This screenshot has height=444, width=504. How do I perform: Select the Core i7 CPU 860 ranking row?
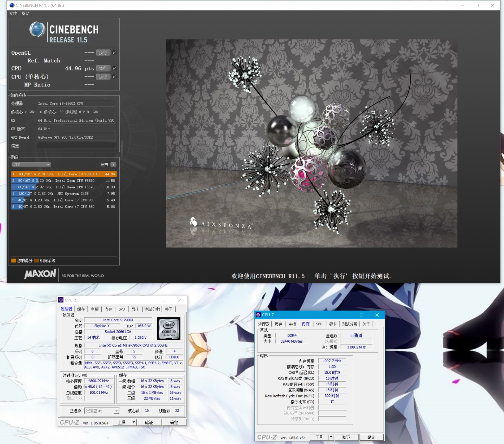(x=64, y=207)
